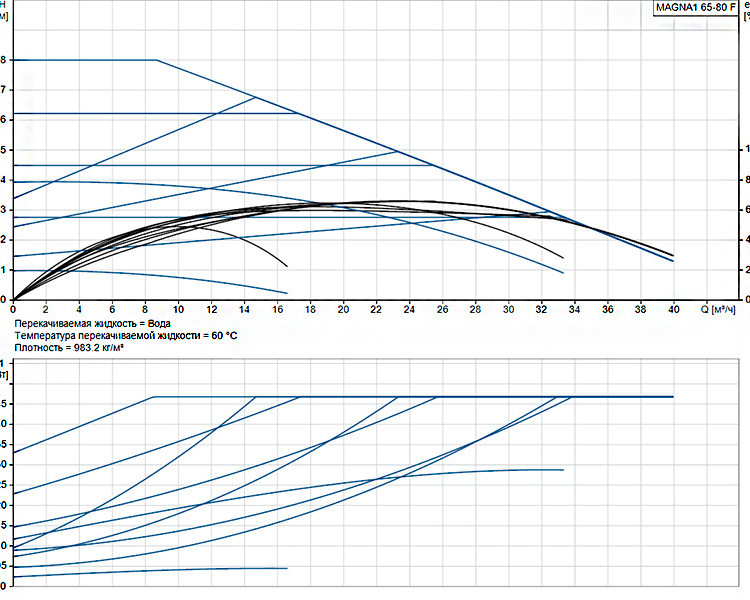Click the flow axis value 30
This screenshot has width=750, height=600.
tap(508, 310)
